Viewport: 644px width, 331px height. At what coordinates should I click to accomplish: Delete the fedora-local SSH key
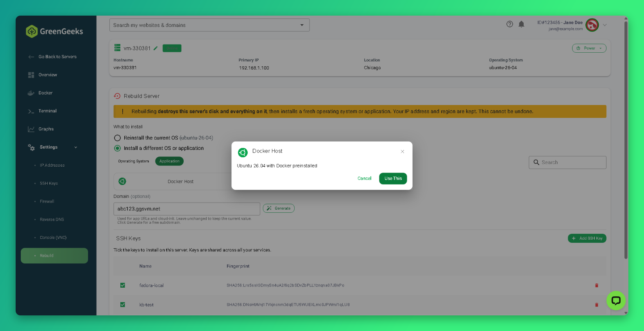[x=597, y=285]
